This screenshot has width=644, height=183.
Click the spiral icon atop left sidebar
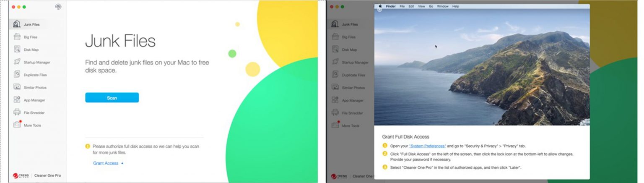(58, 7)
